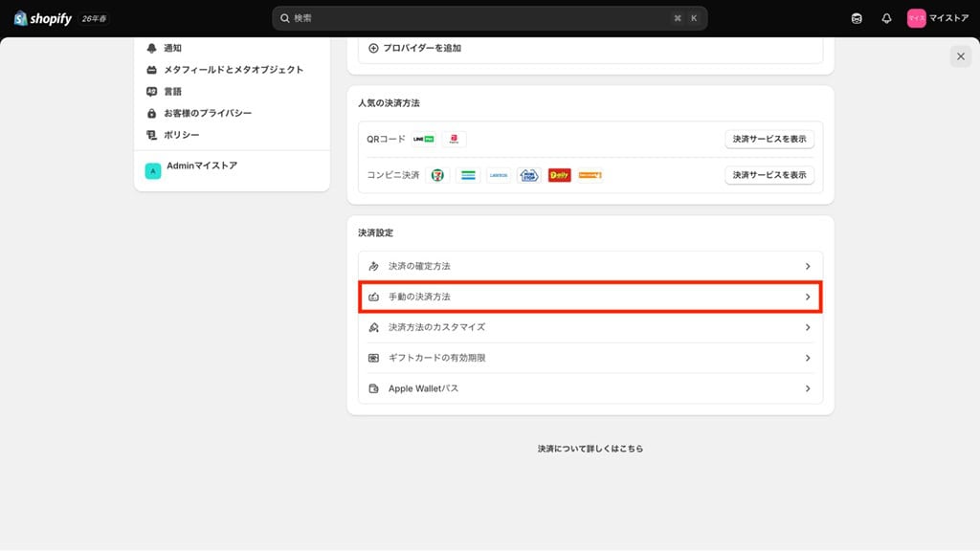Show payment services for QRコード
The height and width of the screenshot is (551, 980).
(769, 139)
